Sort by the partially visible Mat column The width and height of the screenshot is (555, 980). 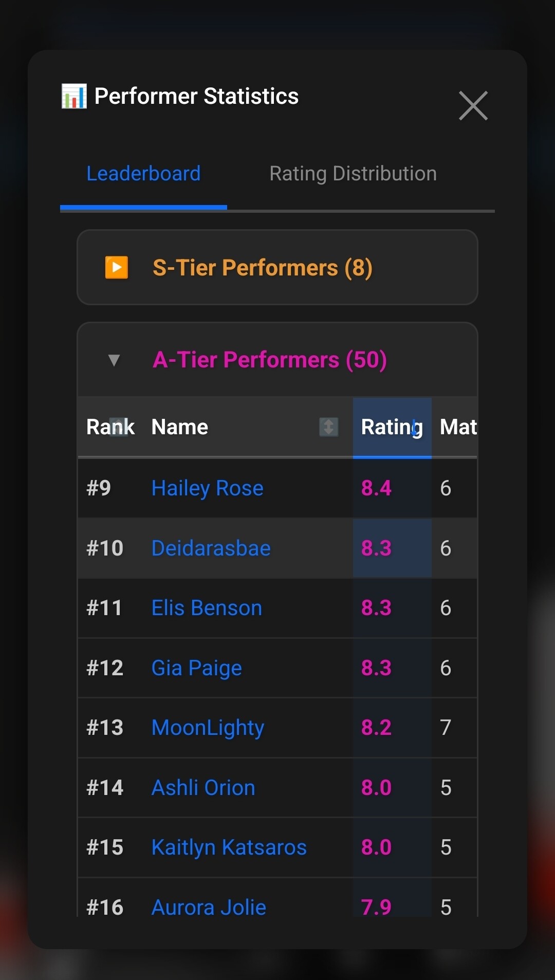[x=457, y=427]
